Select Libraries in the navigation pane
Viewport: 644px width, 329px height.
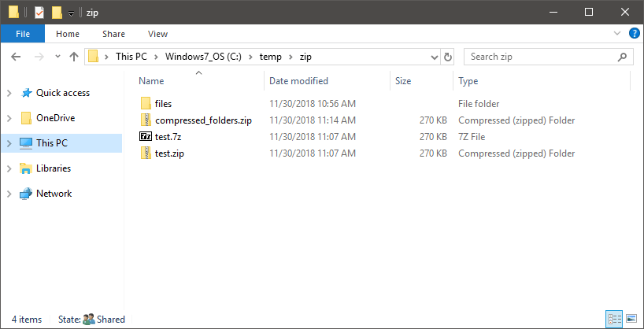coord(54,168)
